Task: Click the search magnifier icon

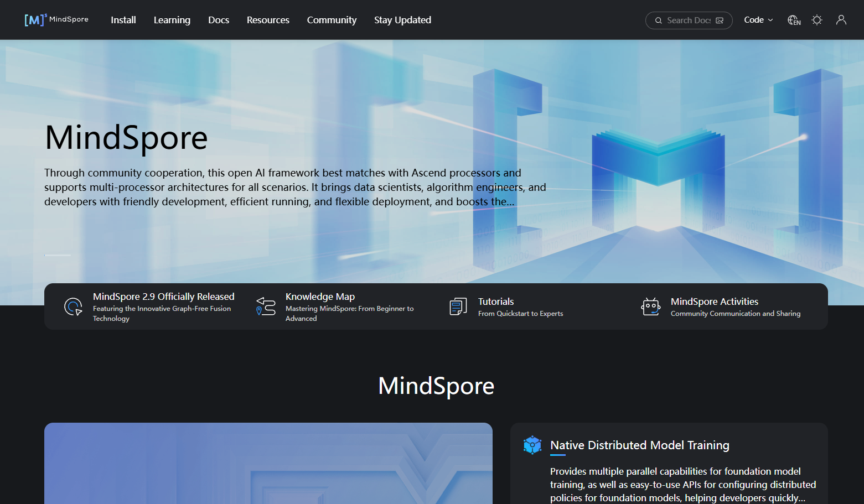Action: click(659, 20)
